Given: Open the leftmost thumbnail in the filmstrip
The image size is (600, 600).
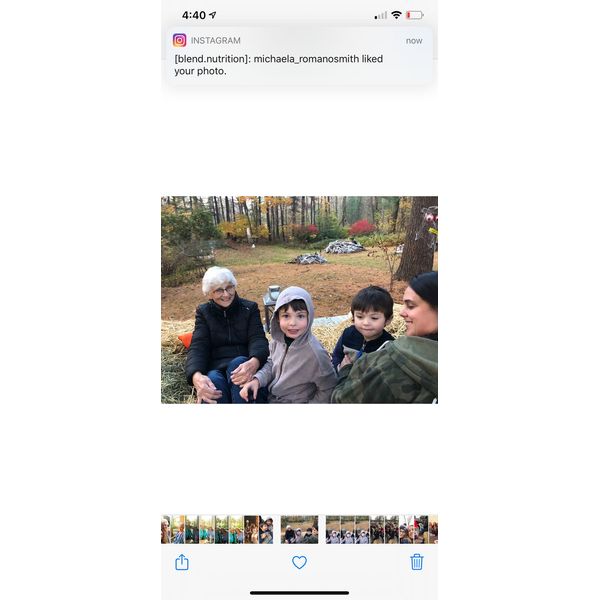Looking at the screenshot, I should 166,529.
